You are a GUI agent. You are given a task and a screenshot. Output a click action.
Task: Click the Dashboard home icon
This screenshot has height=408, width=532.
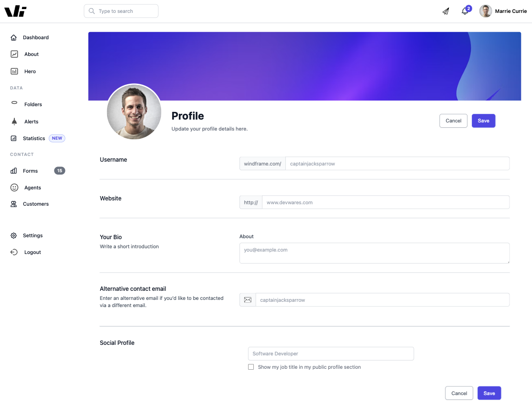click(x=13, y=37)
